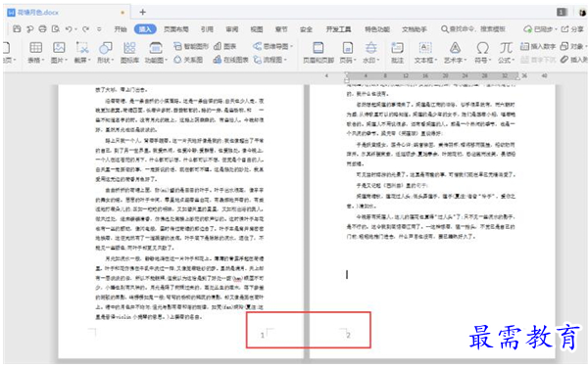Open the 视图 view tab
Screen dimensions: 588x368
point(257,29)
